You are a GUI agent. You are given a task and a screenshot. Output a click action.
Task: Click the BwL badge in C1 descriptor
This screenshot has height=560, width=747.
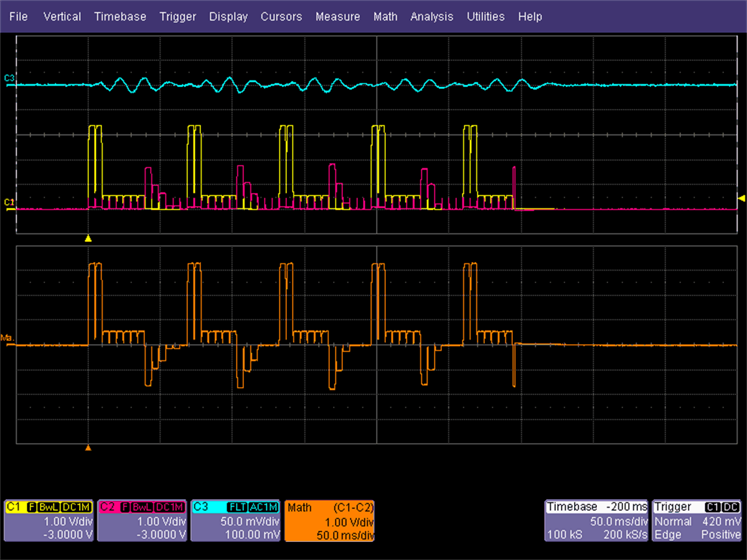coord(49,507)
